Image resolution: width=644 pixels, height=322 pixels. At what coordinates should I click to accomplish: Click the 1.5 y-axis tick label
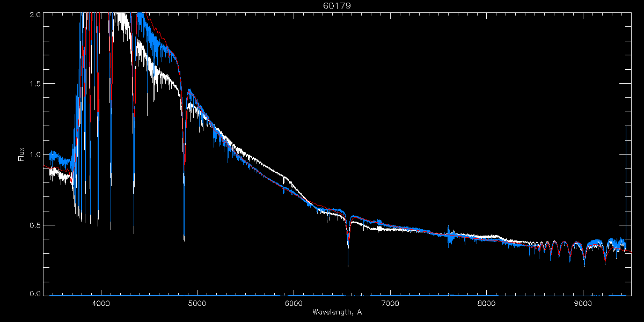pos(35,84)
